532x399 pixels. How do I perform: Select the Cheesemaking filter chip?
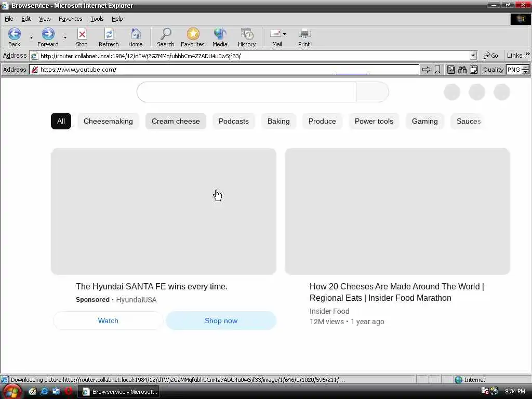(x=108, y=121)
